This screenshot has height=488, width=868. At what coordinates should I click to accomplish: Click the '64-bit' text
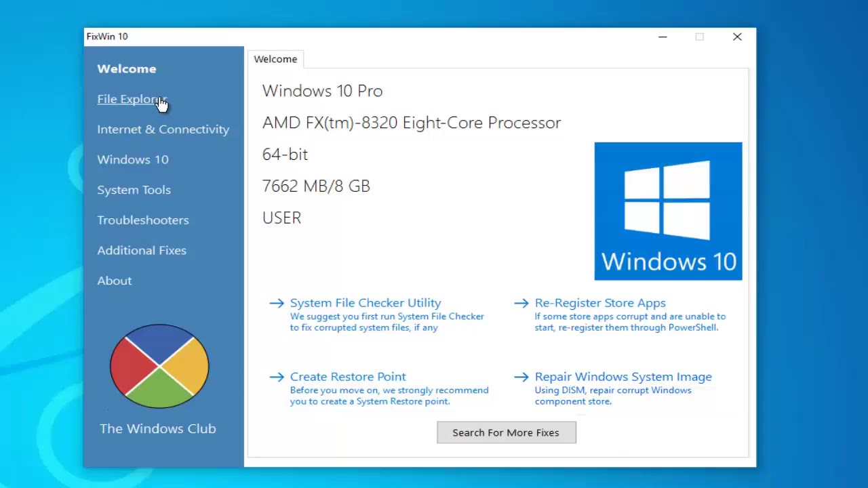point(285,155)
